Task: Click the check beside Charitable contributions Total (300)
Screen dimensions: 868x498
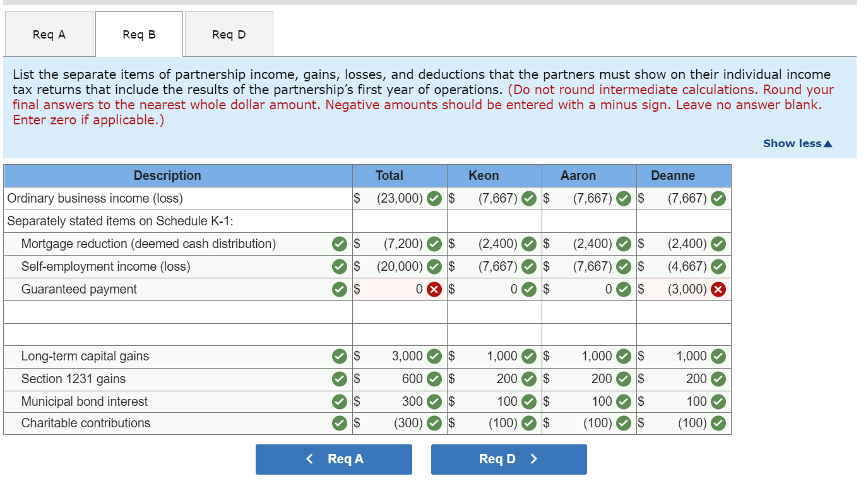Action: [x=434, y=424]
